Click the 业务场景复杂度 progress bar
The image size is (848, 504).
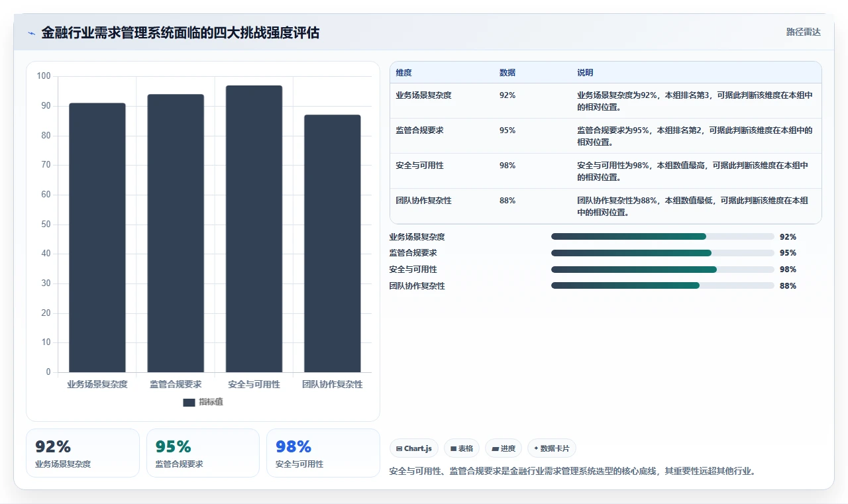click(662, 236)
